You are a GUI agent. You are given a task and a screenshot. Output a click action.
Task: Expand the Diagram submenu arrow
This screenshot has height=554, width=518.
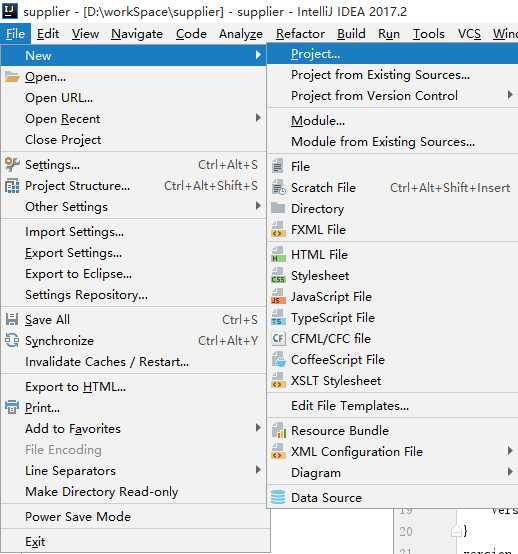(510, 472)
